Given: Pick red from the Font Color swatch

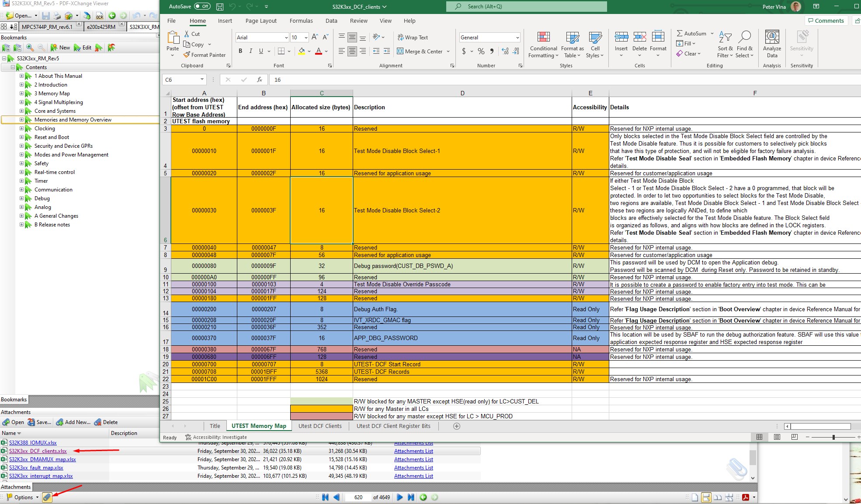Looking at the screenshot, I should (x=318, y=51).
